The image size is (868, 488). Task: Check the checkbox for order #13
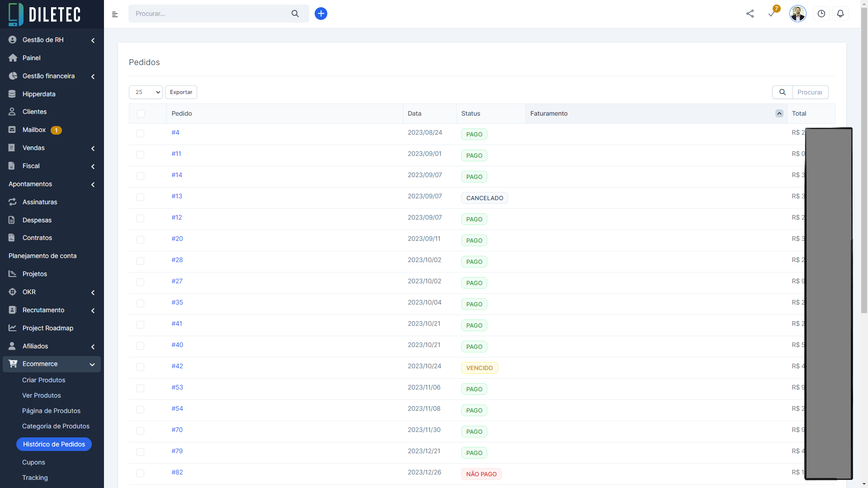point(141,197)
